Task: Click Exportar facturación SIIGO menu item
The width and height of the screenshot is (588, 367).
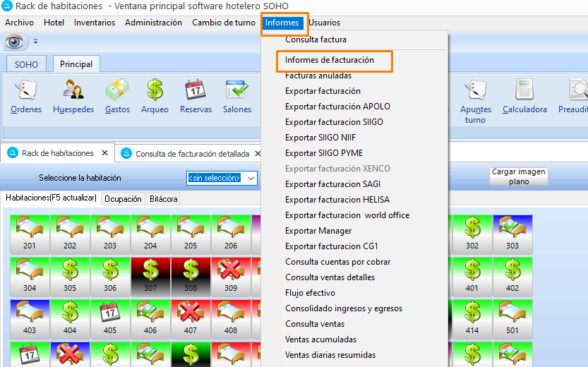Action: [x=334, y=122]
